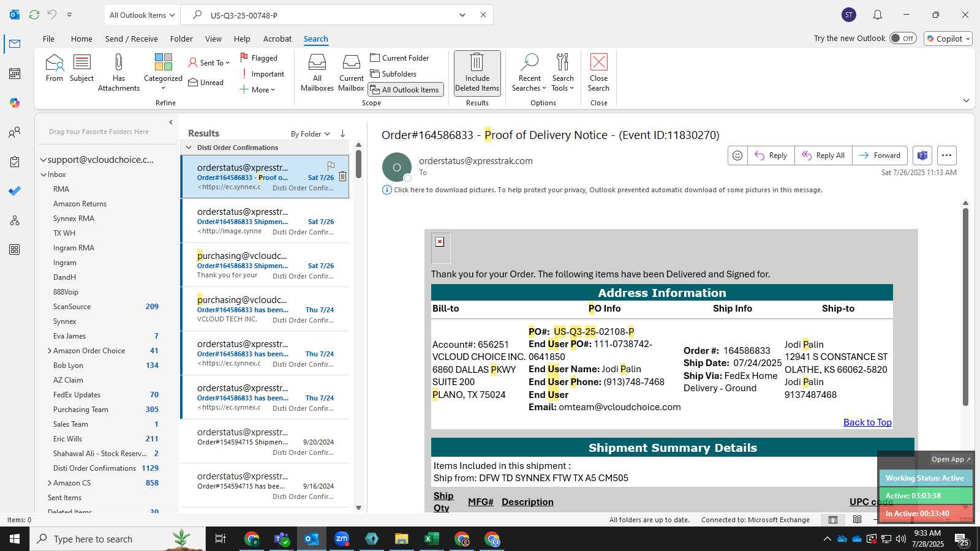Reverse results sort order arrow
The width and height of the screenshot is (980, 551).
(342, 133)
